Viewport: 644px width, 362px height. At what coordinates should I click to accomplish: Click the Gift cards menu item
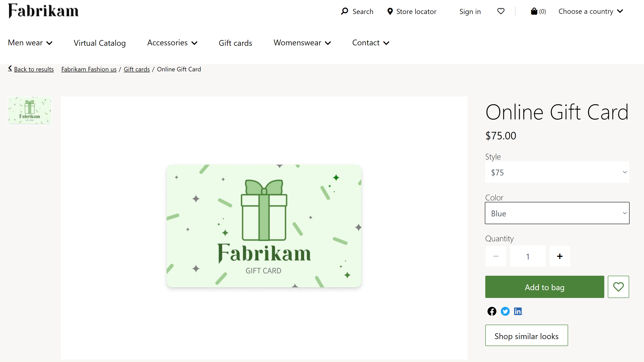pos(235,42)
